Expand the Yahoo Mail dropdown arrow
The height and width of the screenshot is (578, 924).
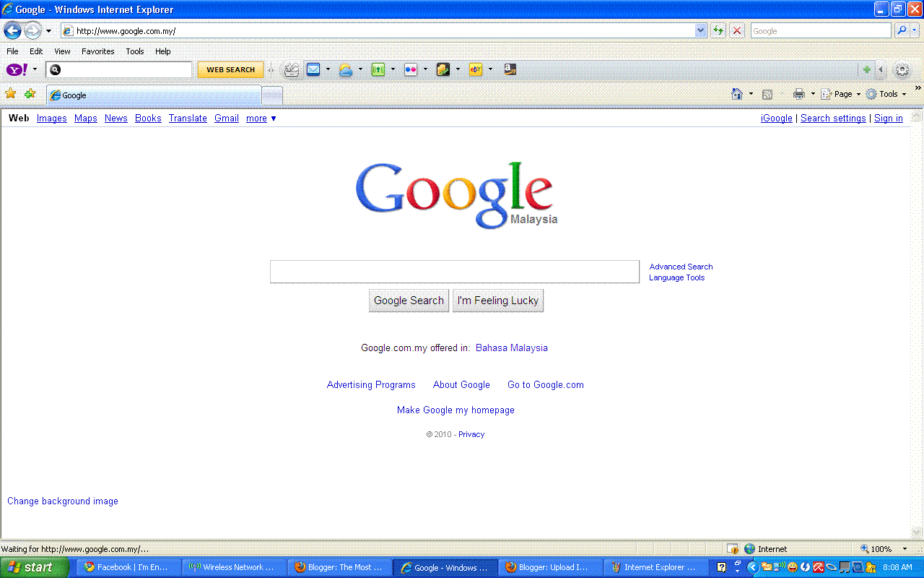click(328, 70)
